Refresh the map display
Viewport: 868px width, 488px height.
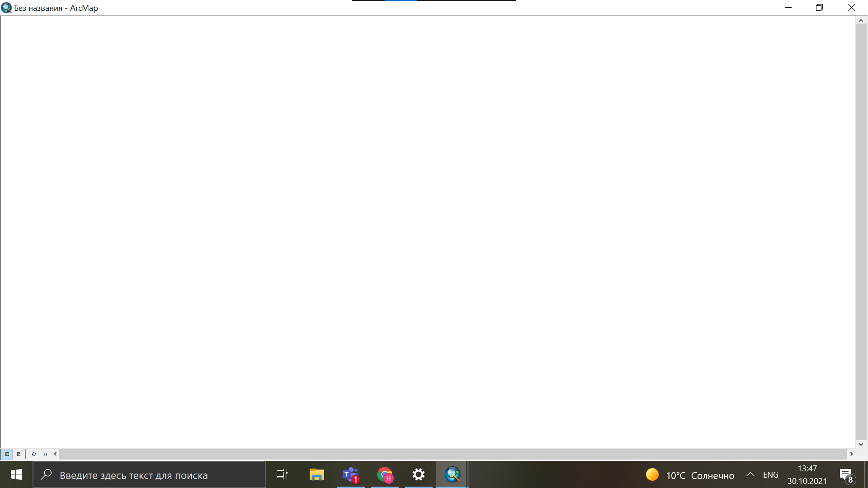coord(34,454)
